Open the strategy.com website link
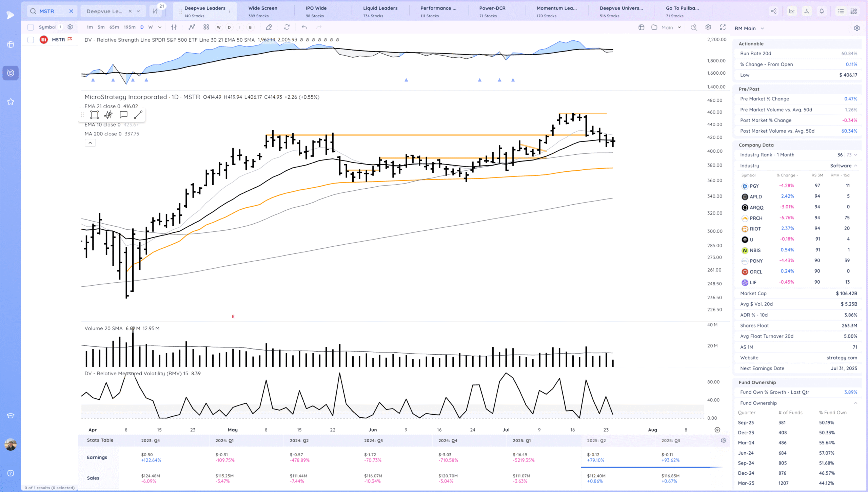The image size is (868, 492). (x=842, y=358)
